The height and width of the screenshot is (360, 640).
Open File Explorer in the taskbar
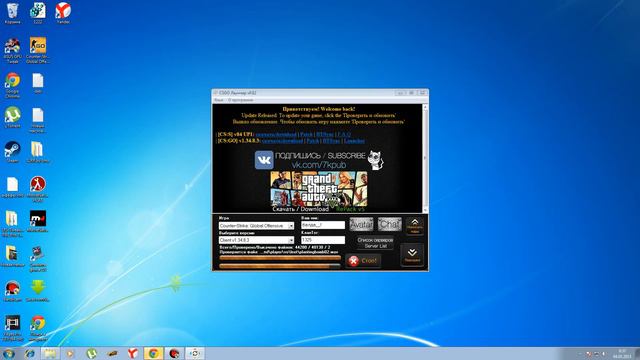point(50,353)
